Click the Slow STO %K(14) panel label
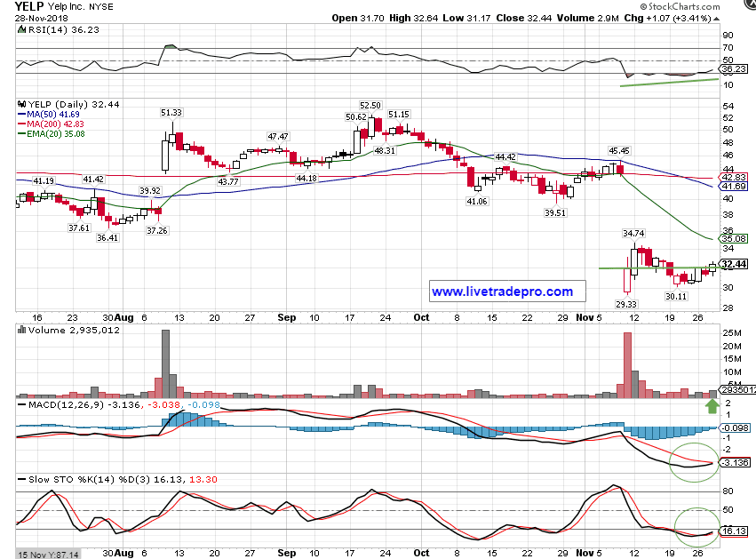This screenshot has width=756, height=559. point(64,480)
